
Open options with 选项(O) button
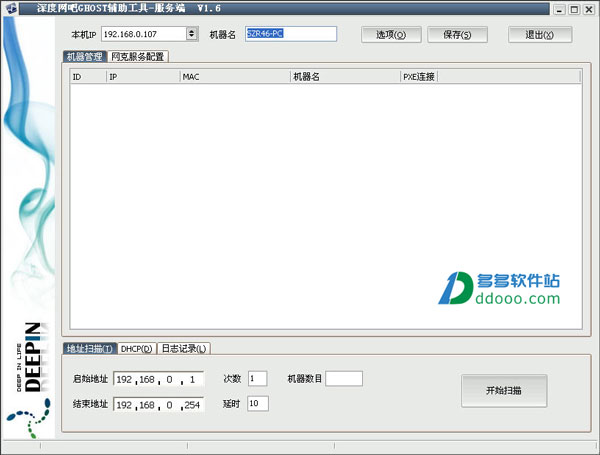coord(391,35)
